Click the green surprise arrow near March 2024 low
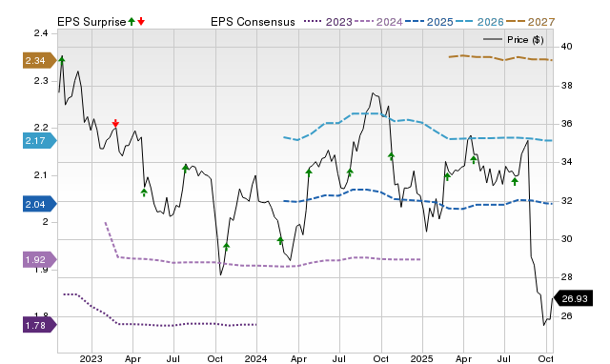Image resolution: width=610 pixels, height=364 pixels. click(280, 241)
